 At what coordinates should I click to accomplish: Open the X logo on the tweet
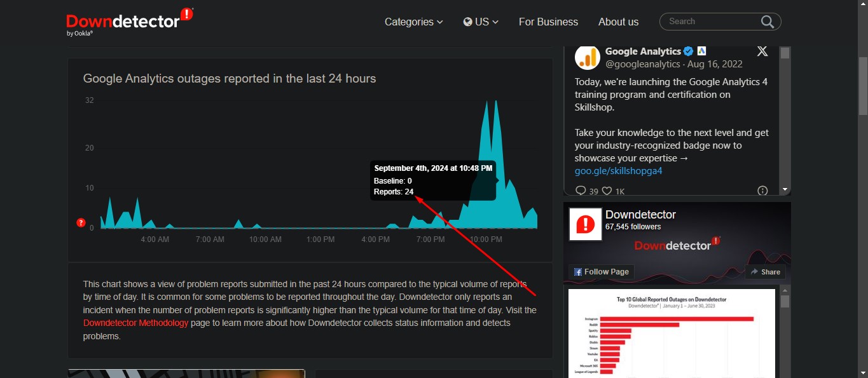762,51
